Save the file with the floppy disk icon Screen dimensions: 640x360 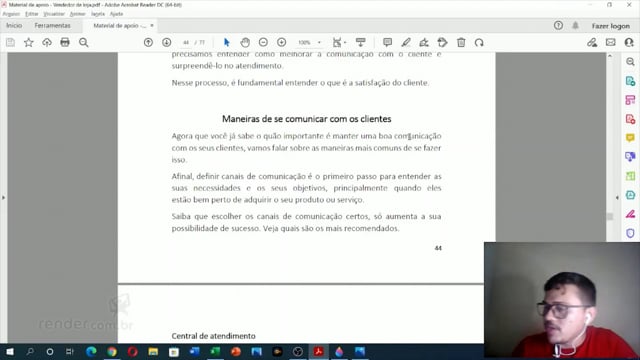[10, 42]
